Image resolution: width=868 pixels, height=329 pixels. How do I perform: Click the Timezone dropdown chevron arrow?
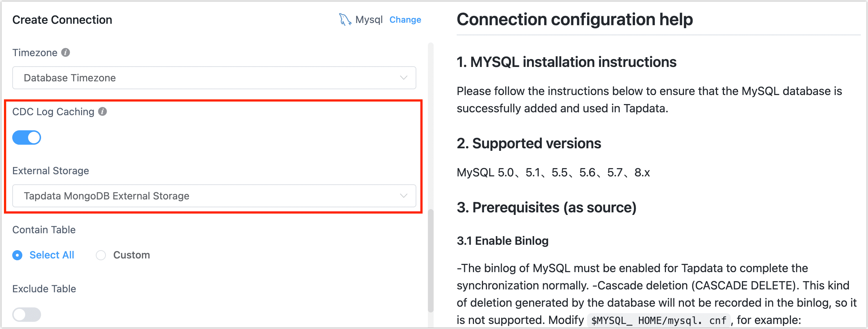(x=404, y=78)
